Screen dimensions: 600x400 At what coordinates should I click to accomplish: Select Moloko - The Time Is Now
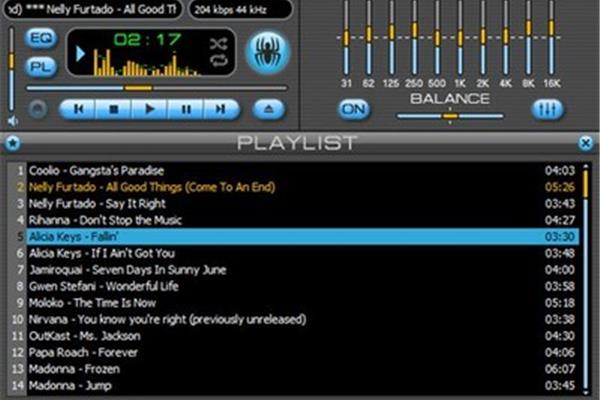pos(302,303)
